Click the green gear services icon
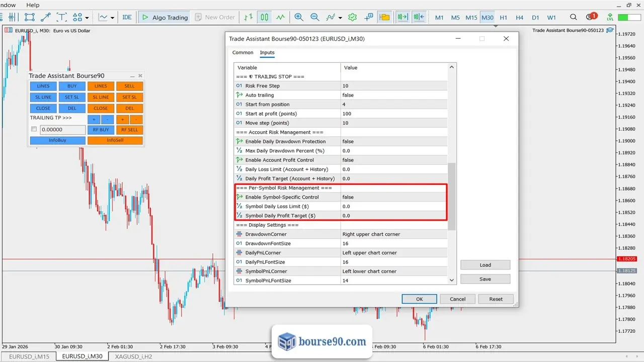The image size is (644, 362). click(353, 17)
